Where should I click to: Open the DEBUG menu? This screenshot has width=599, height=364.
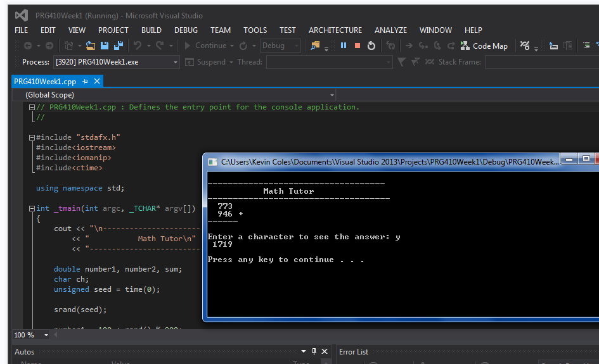pyautogui.click(x=186, y=30)
